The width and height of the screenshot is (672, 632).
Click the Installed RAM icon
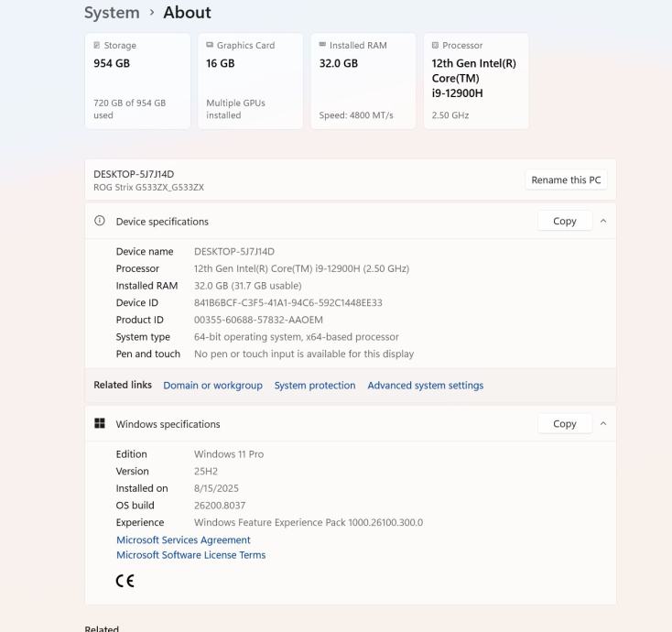pyautogui.click(x=322, y=46)
